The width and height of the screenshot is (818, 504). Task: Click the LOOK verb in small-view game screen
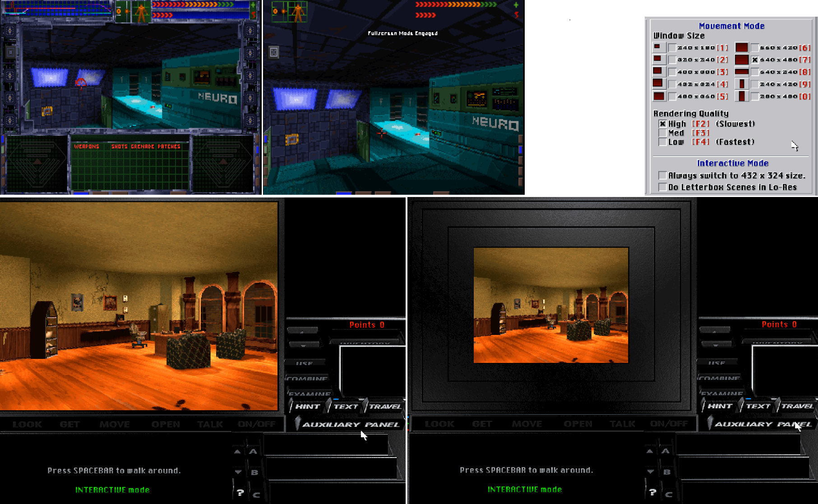pyautogui.click(x=439, y=424)
